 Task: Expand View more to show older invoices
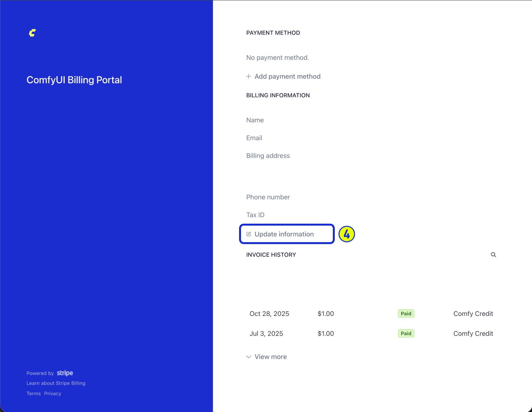pyautogui.click(x=271, y=357)
